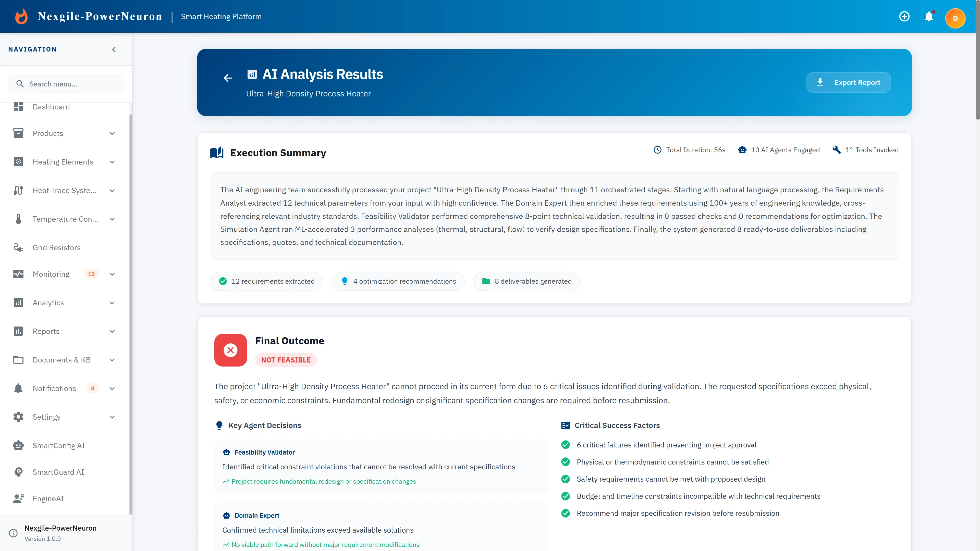The height and width of the screenshot is (551, 980).
Task: Select the SmartGuard AI sidebar icon
Action: tap(19, 472)
